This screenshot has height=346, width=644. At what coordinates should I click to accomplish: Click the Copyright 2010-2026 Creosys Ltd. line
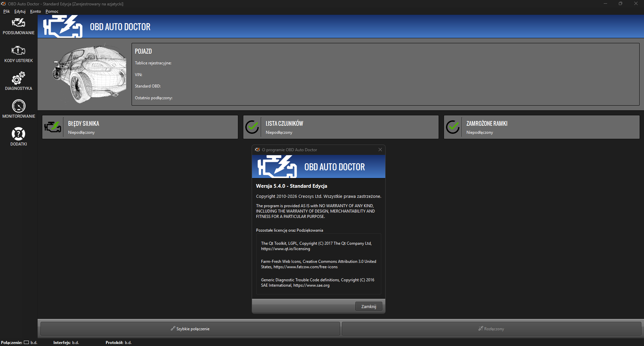pos(318,196)
